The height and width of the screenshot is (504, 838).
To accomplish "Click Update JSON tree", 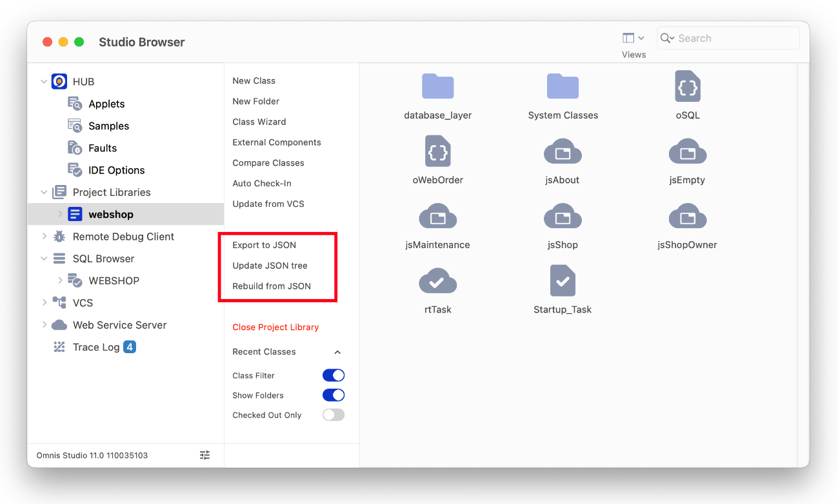I will coord(270,266).
